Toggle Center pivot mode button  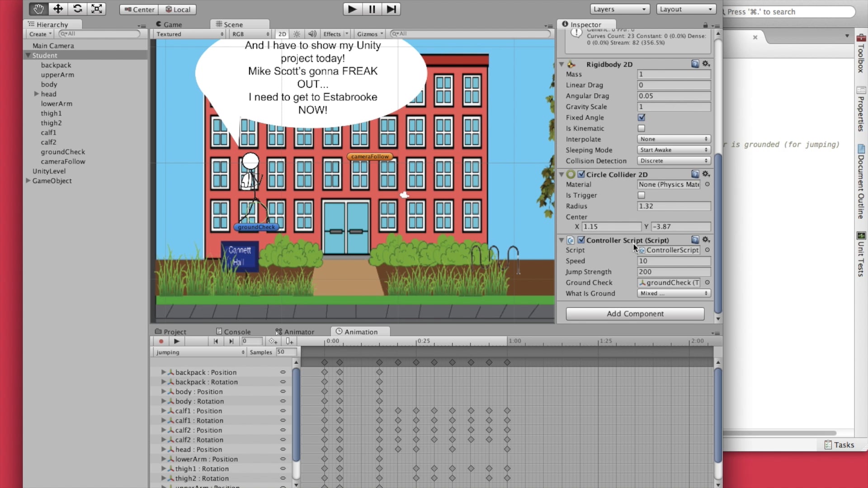pyautogui.click(x=139, y=9)
